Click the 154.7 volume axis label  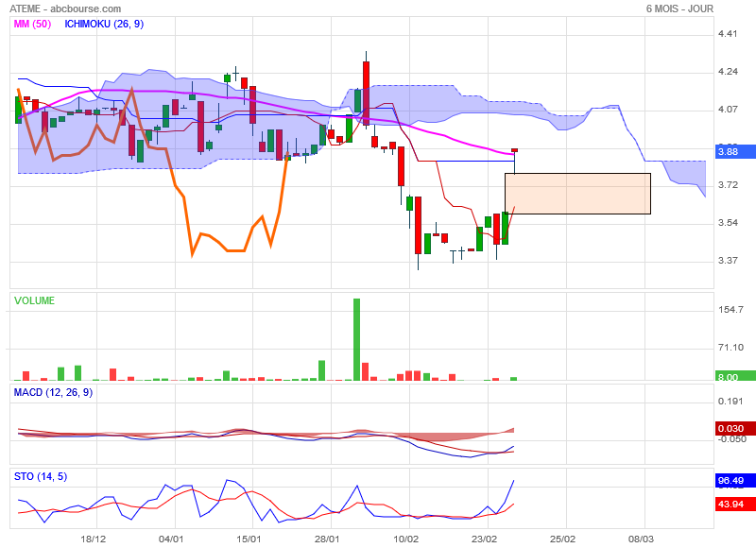coord(730,309)
